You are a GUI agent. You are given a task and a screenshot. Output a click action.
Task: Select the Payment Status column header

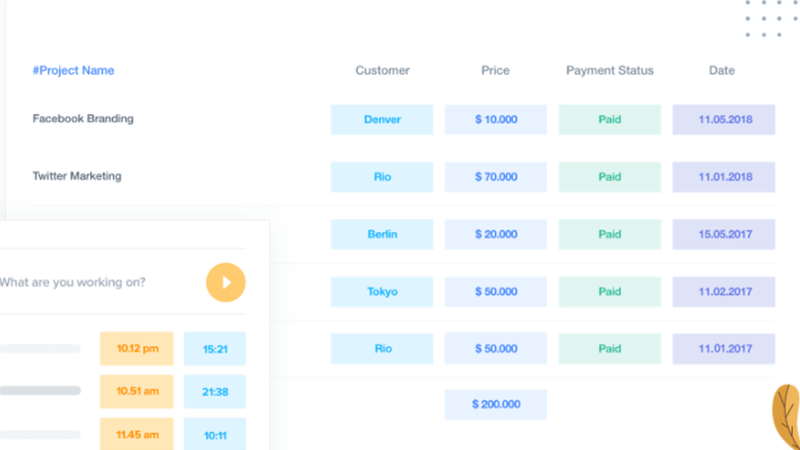coord(610,70)
